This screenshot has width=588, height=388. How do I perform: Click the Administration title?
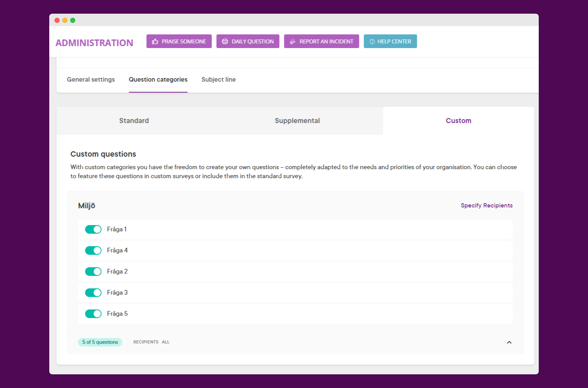(94, 43)
